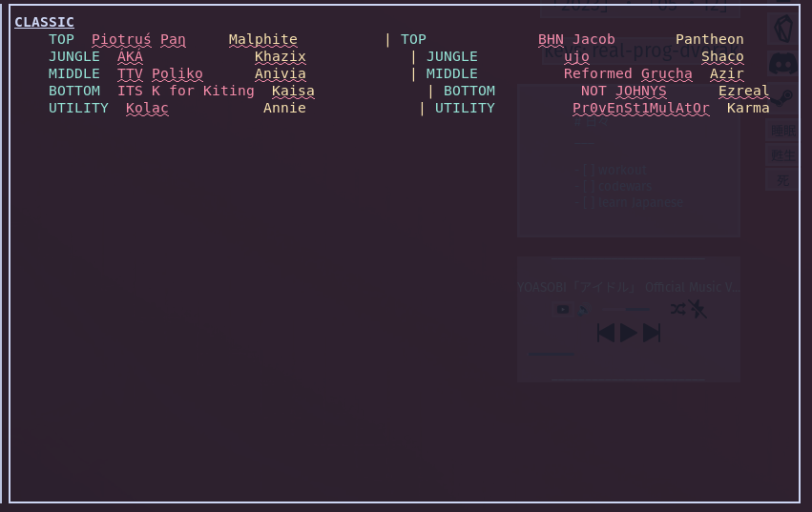Skip to previous track in music widget
Screen dimensions: 812x512
(x=606, y=333)
